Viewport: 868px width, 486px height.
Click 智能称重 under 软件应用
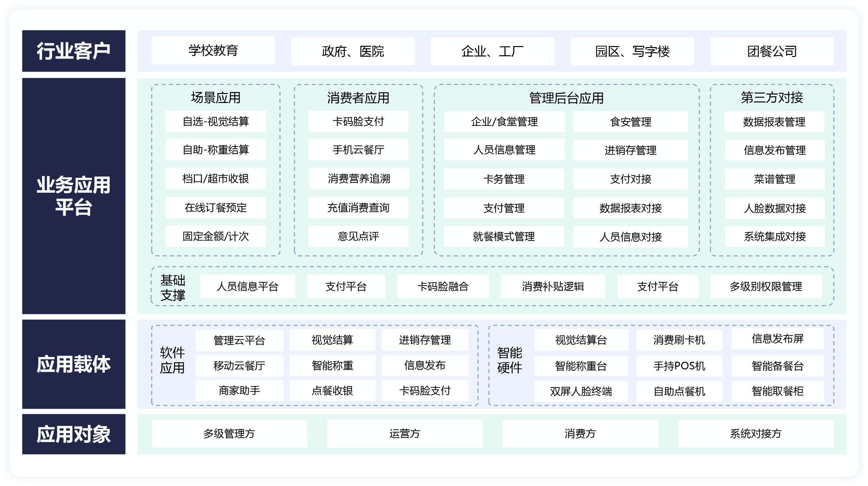332,366
